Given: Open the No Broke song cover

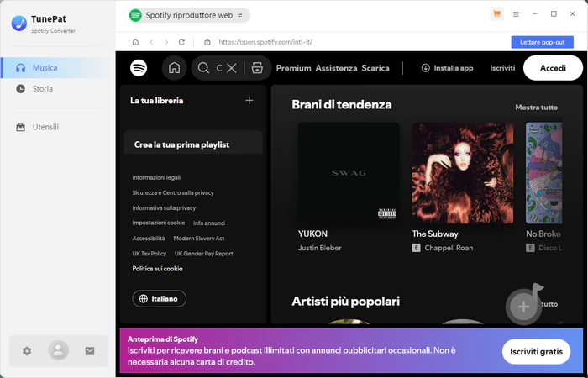Looking at the screenshot, I should pyautogui.click(x=543, y=173).
